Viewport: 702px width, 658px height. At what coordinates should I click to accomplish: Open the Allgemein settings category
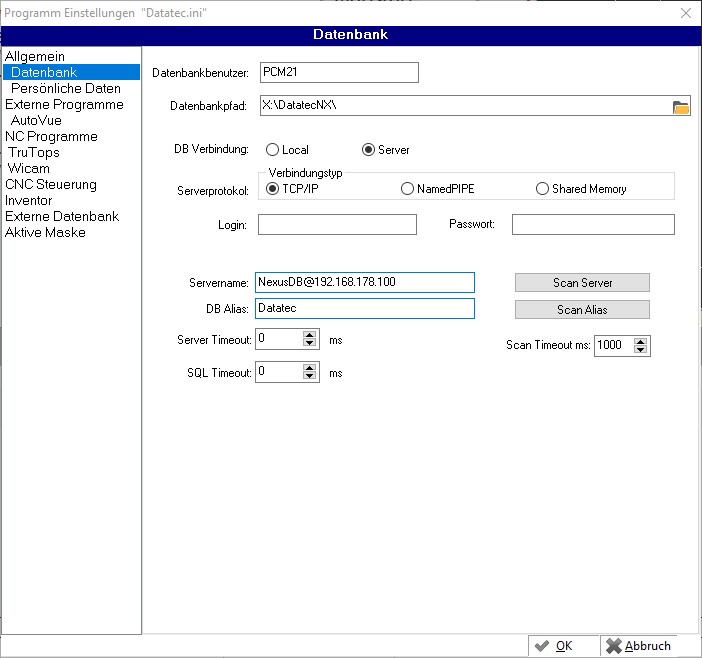pyautogui.click(x=35, y=56)
